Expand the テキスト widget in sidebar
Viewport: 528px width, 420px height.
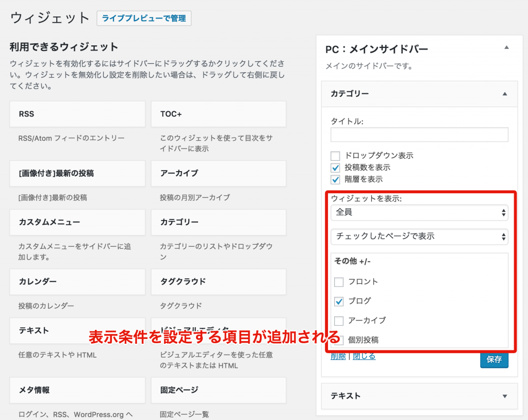click(504, 396)
